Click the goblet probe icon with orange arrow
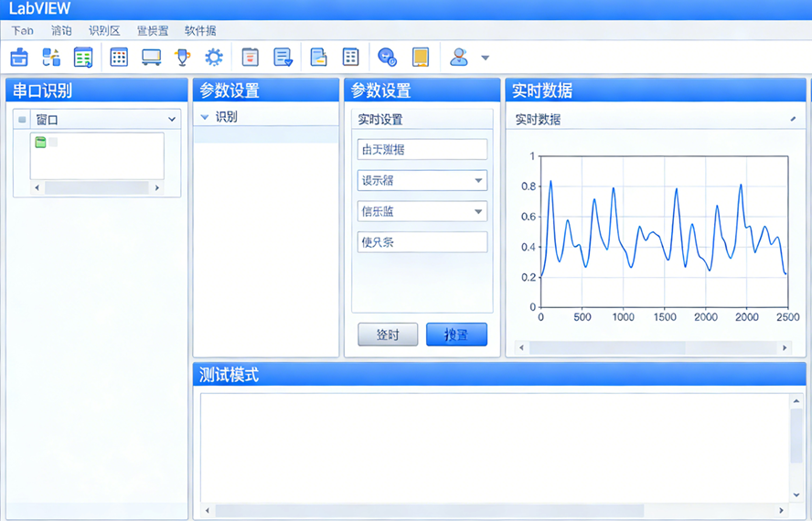Viewport: 812px width, 521px height. [182, 57]
